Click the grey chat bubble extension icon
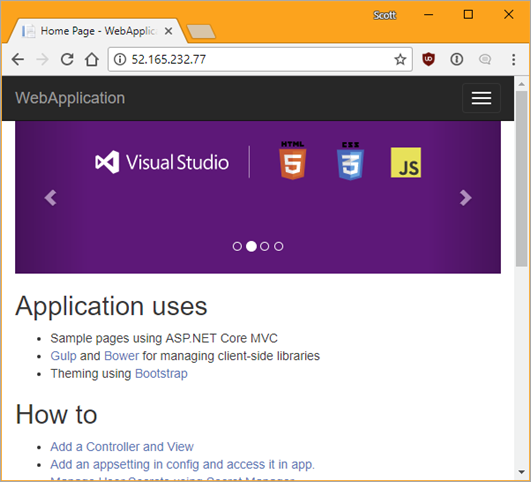531x482 pixels. coord(485,59)
